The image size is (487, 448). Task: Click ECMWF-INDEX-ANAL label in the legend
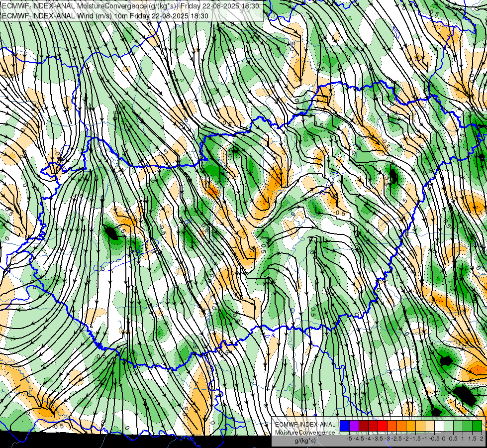click(305, 425)
